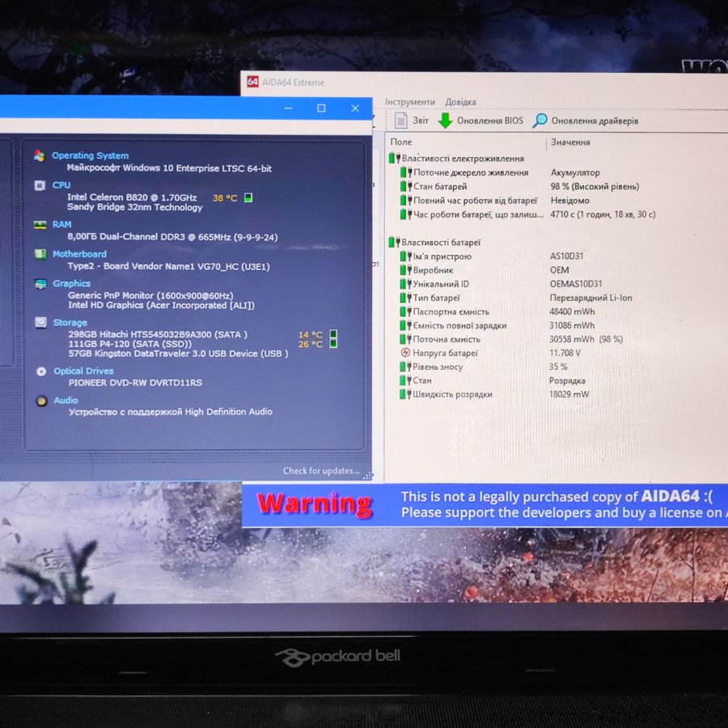Select the Паспортна ємність row
Image resolution: width=728 pixels, height=728 pixels.
pyautogui.click(x=497, y=311)
